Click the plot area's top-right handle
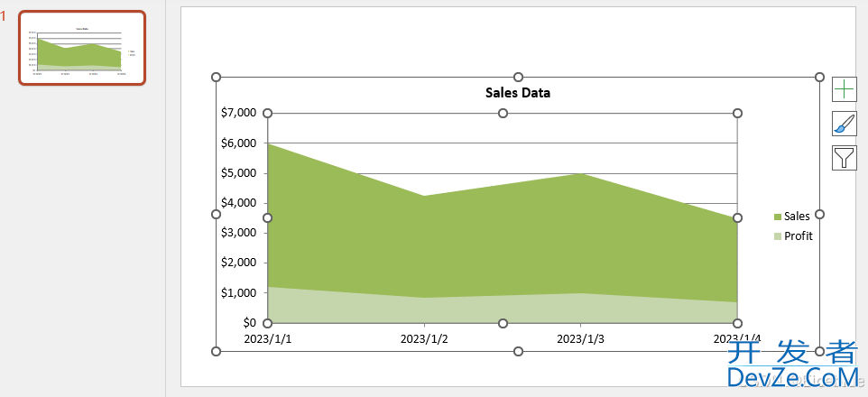868x397 pixels. [x=737, y=114]
